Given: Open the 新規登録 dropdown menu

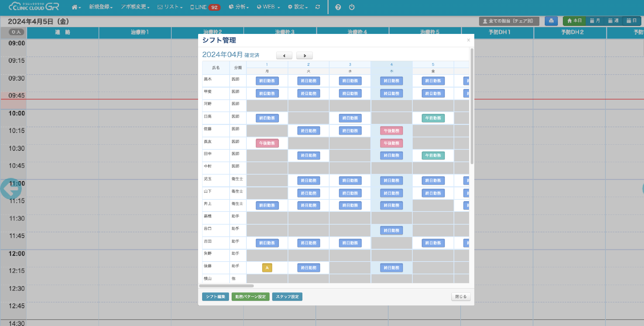Looking at the screenshot, I should 101,7.
